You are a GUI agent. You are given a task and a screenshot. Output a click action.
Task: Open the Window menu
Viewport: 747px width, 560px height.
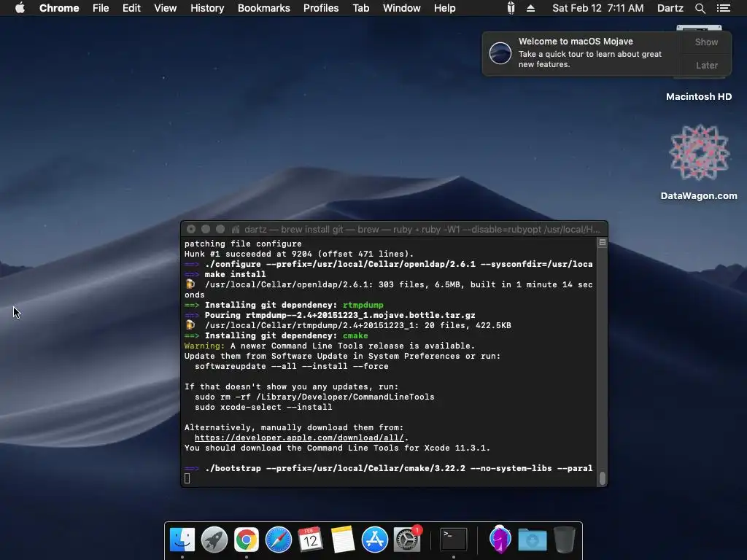coord(402,8)
